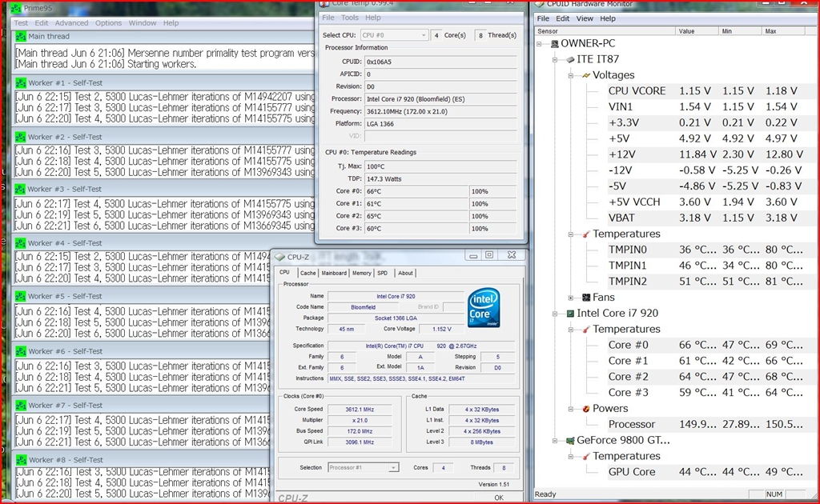Image resolution: width=820 pixels, height=504 pixels.
Task: Collapse the Voltages section
Action: (571, 75)
